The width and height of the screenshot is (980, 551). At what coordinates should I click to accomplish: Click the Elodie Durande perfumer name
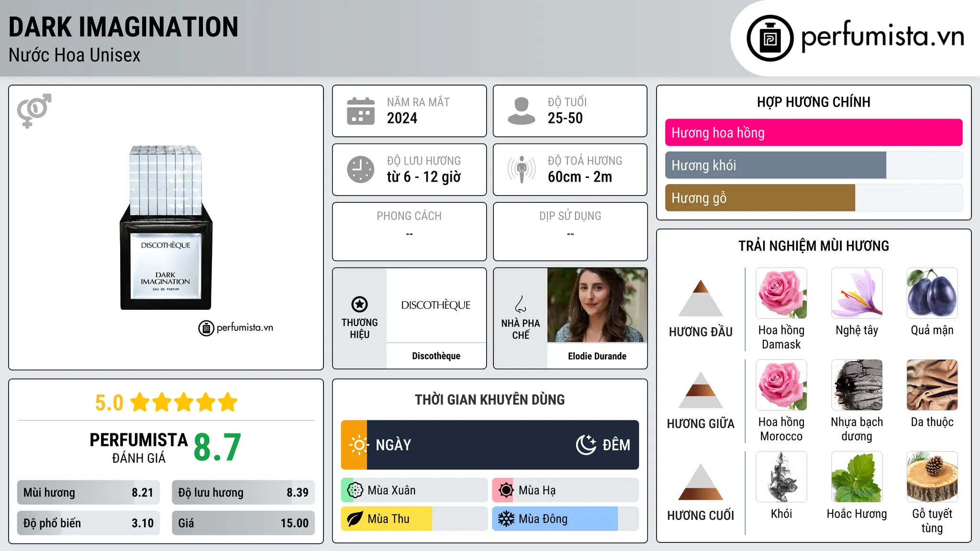[x=597, y=356]
